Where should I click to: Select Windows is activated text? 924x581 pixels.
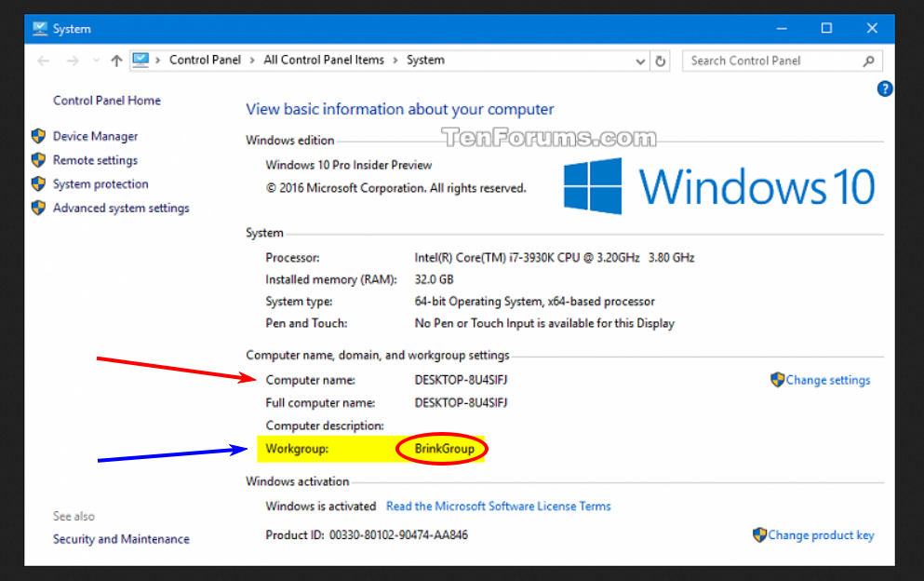point(321,507)
